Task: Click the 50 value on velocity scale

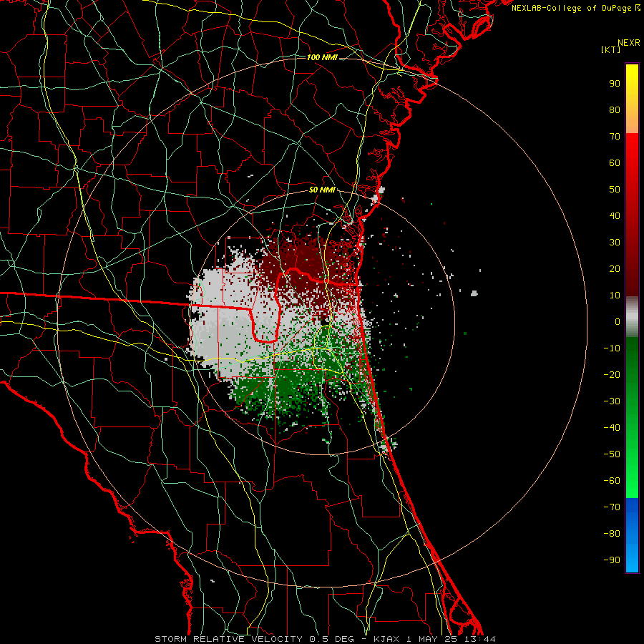Action: click(x=615, y=190)
